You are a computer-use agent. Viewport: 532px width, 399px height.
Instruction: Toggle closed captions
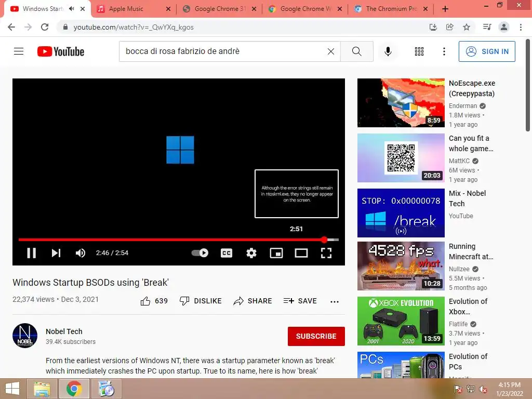[x=227, y=253]
